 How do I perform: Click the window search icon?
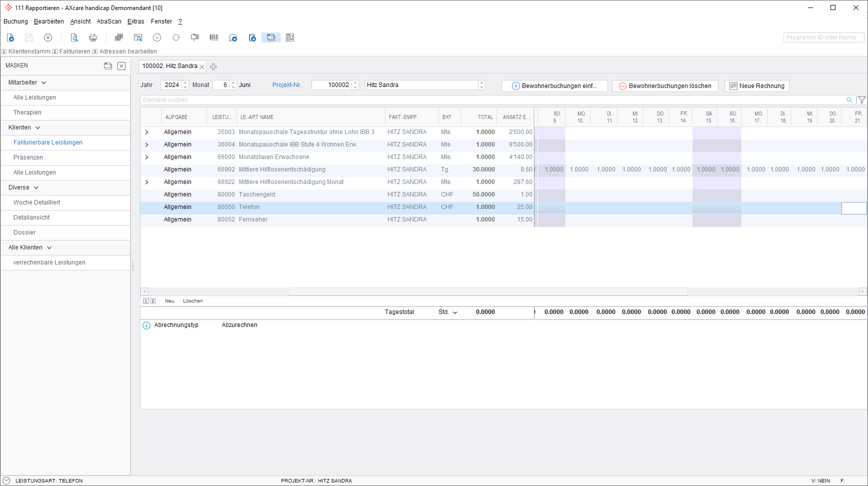[138, 37]
